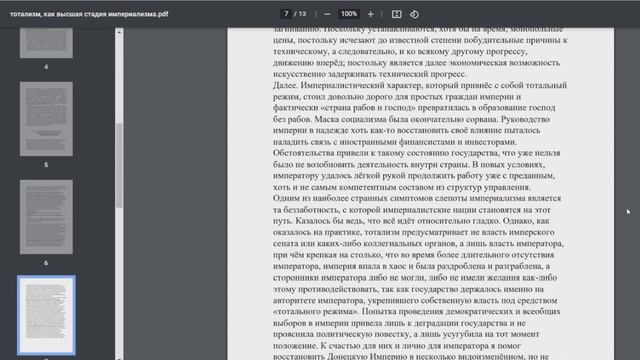
Task: Open the page 4 thumbnail
Action: point(46,43)
